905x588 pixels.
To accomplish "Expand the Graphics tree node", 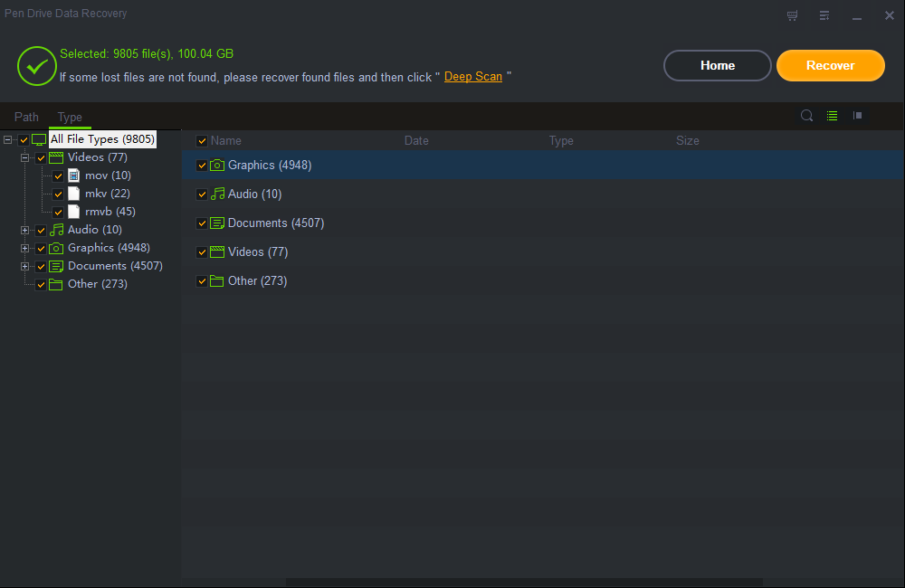I will pos(25,248).
